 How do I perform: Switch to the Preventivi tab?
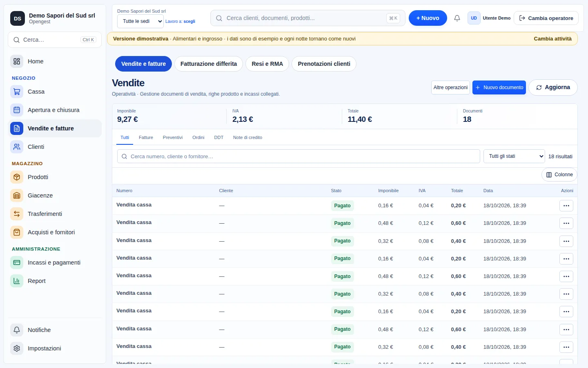(x=173, y=137)
